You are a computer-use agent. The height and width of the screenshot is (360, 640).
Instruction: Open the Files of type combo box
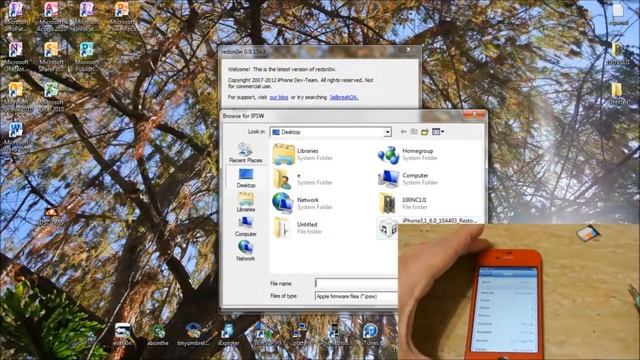tap(356, 296)
